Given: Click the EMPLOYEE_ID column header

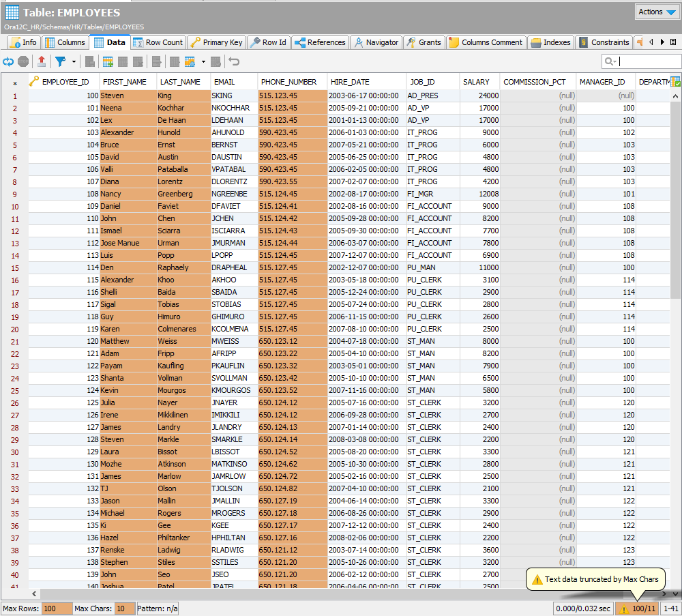Looking at the screenshot, I should coord(64,82).
